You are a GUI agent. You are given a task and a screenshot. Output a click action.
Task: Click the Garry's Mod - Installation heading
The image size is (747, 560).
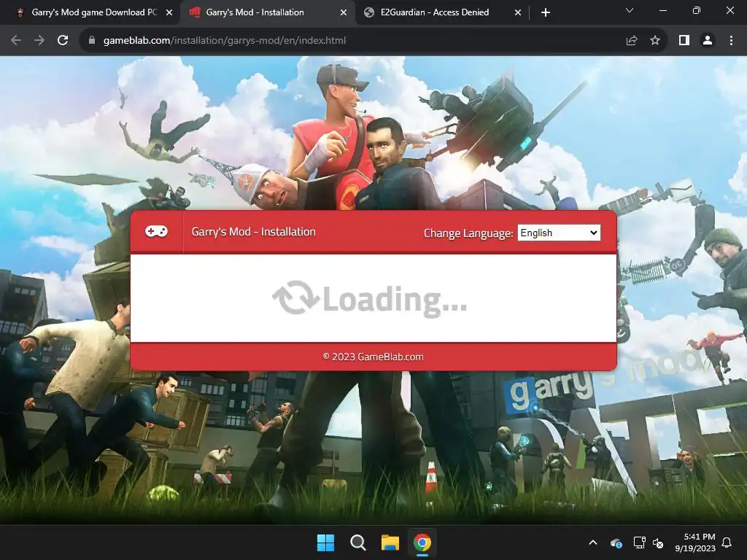(x=253, y=232)
